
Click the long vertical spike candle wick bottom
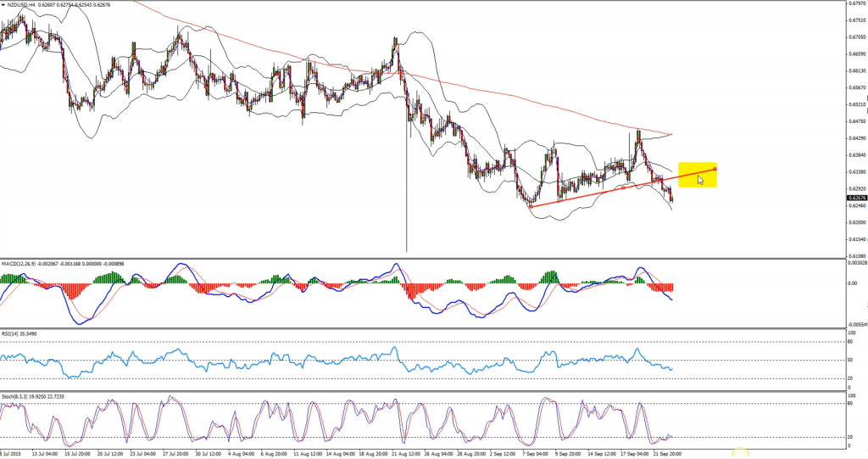[x=408, y=250]
